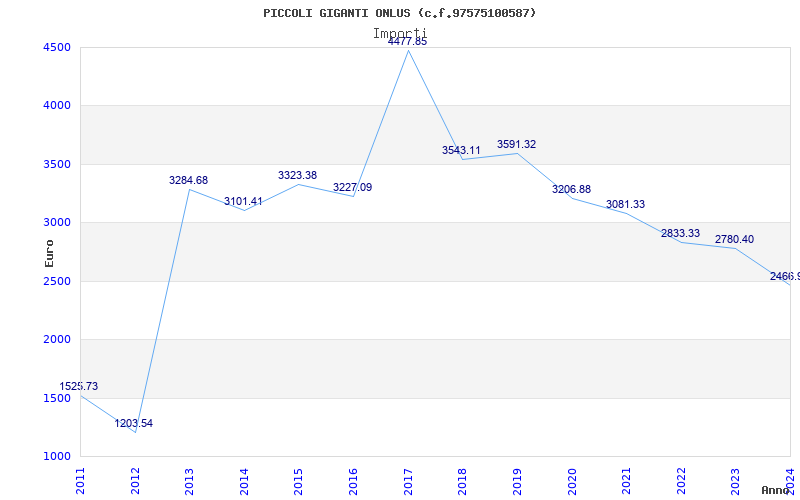Select the 3543.11 data label
This screenshot has height=500, width=800.
tap(461, 150)
